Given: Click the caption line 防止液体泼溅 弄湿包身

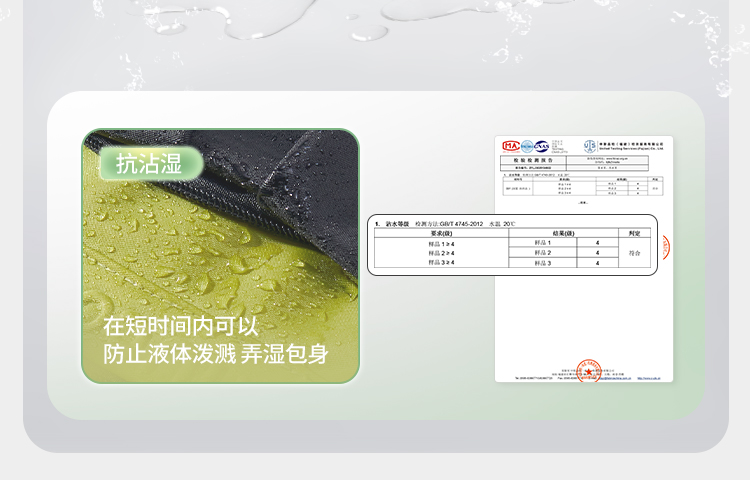Looking at the screenshot, I should coord(216,354).
